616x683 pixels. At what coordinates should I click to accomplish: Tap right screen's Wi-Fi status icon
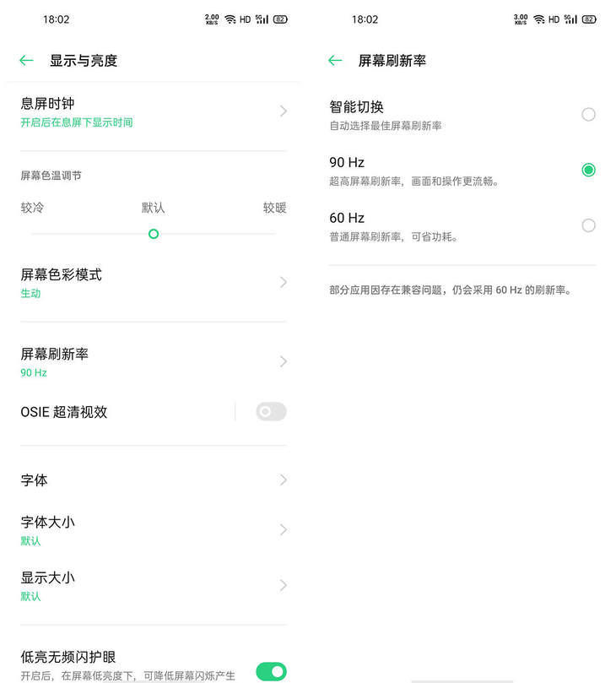click(538, 19)
